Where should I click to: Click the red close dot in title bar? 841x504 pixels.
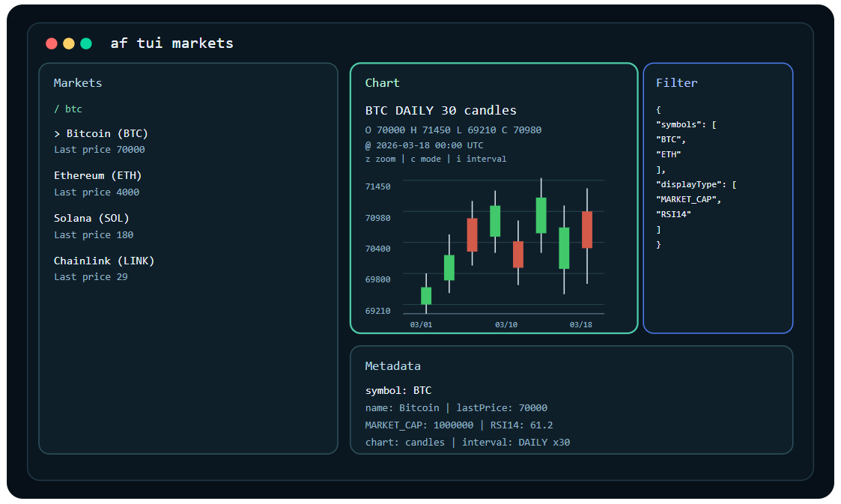coord(51,43)
